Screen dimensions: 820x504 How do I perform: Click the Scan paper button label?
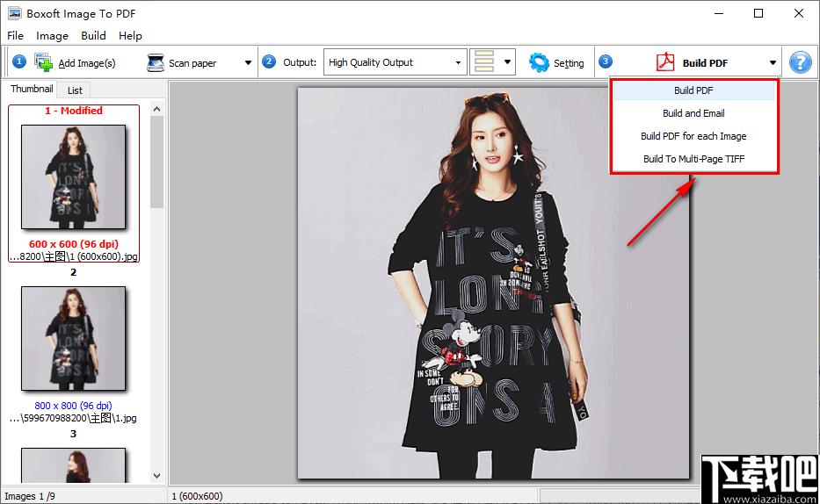(x=192, y=63)
